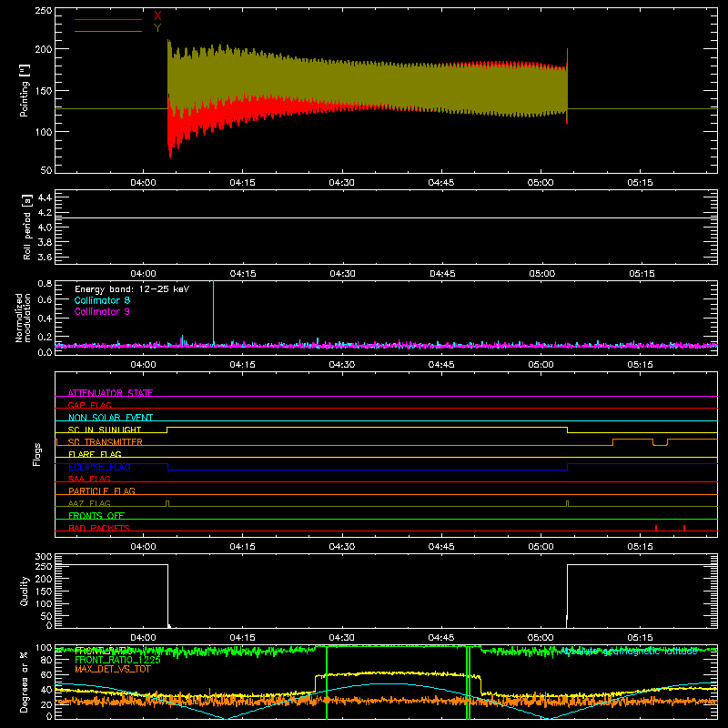Click the Normalized modulation axis title
728x728 pixels.
[23, 318]
